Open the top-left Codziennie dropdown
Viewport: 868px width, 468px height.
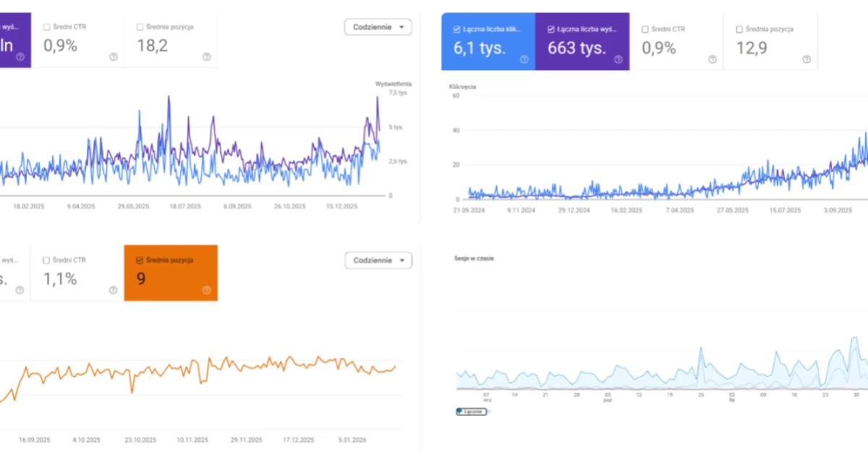click(378, 26)
